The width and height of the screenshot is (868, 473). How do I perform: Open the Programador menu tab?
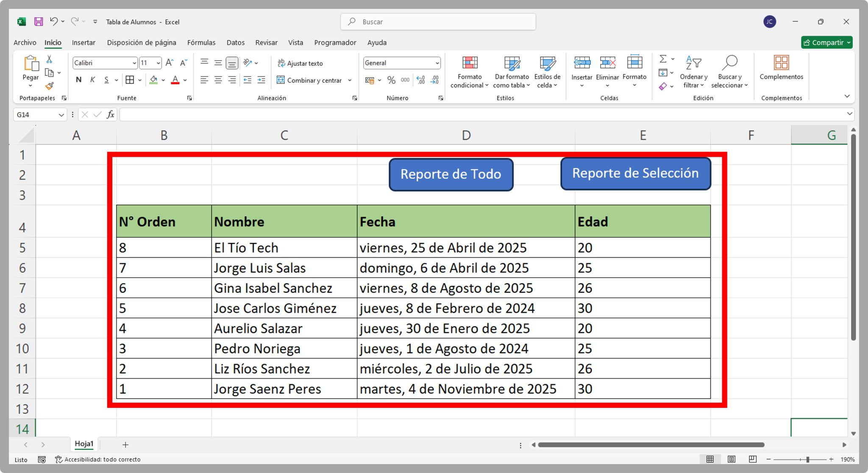tap(335, 42)
